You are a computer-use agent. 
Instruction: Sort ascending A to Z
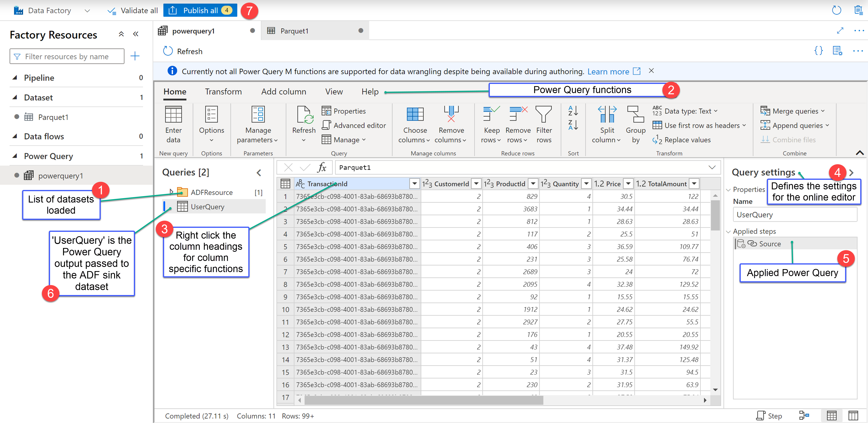coord(573,110)
